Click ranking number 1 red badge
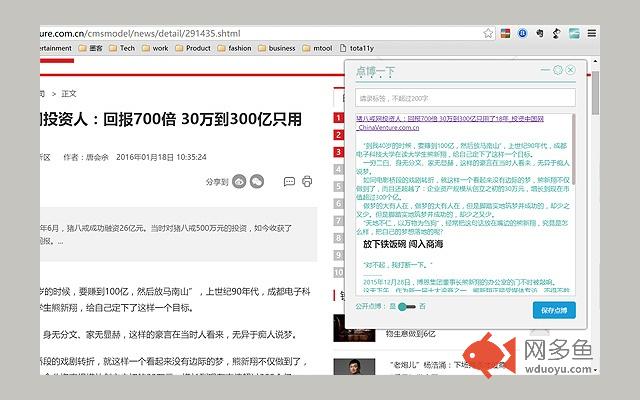The height and width of the screenshot is (400, 640). tap(339, 118)
